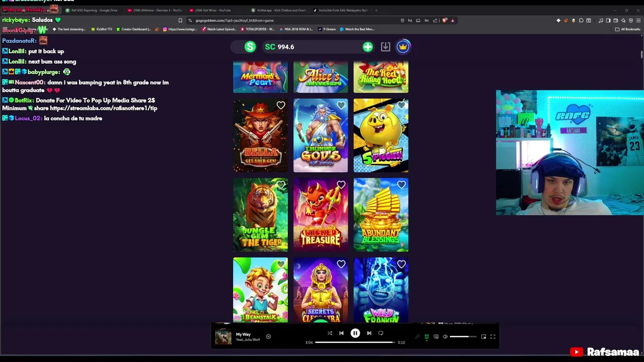The image size is (644, 362).
Task: Switch to the Kicklet.app Kick Chatbot tab
Action: click(x=278, y=10)
